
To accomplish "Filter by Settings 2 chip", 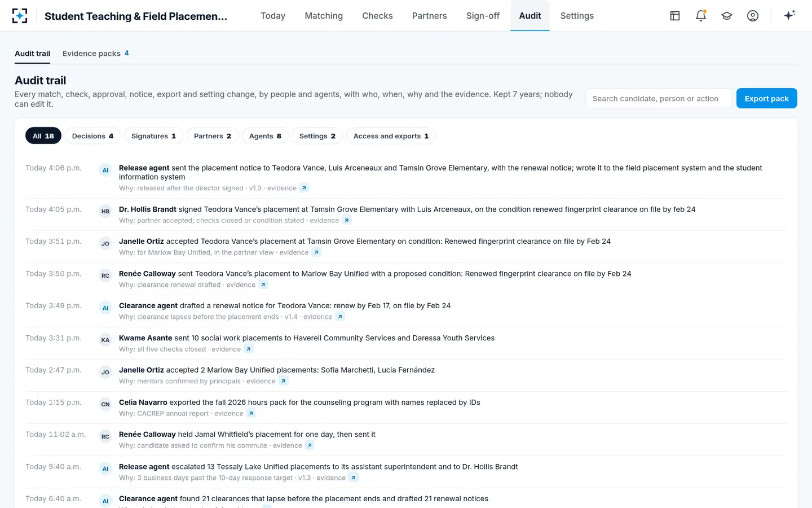I will coord(317,136).
